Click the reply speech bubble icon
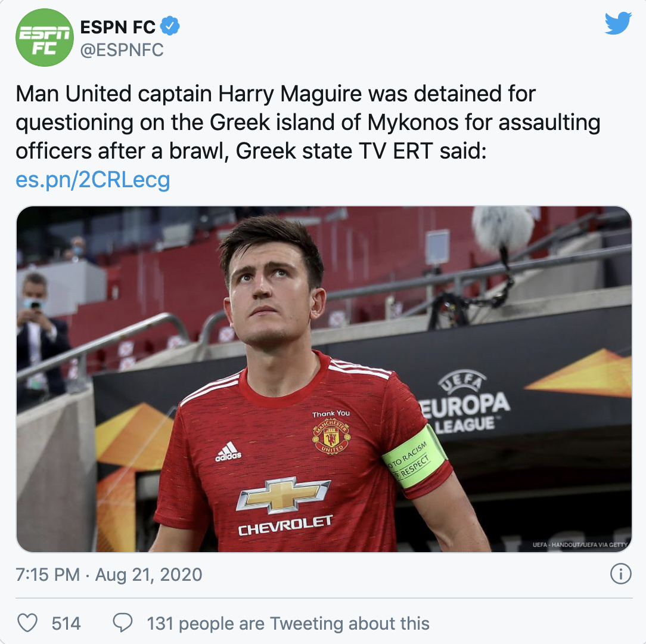Viewport: 646px width, 644px height. (122, 623)
